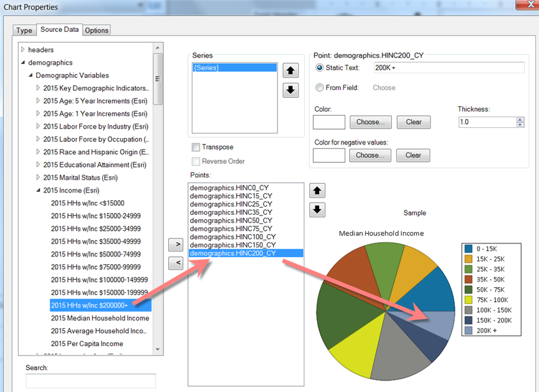Click the Points move-down arrow button
Screen dimensions: 539x392
click(317, 209)
